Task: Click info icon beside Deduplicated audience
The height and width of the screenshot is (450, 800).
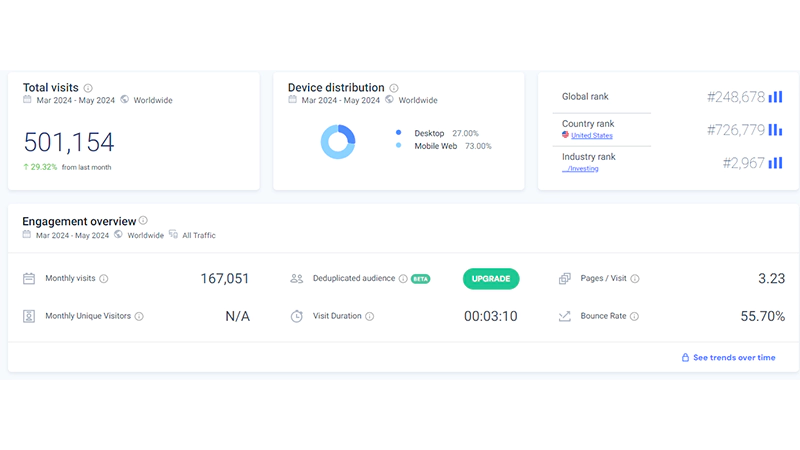Action: point(403,279)
